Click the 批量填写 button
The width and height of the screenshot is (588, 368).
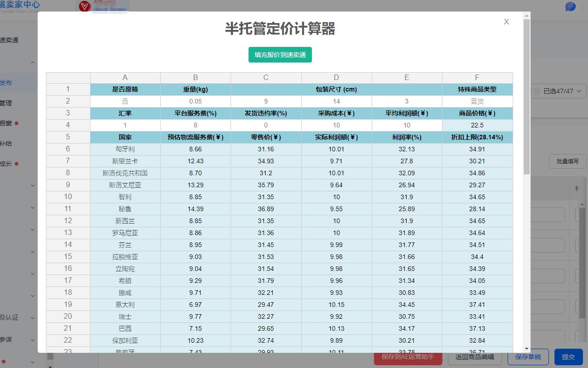pos(568,161)
